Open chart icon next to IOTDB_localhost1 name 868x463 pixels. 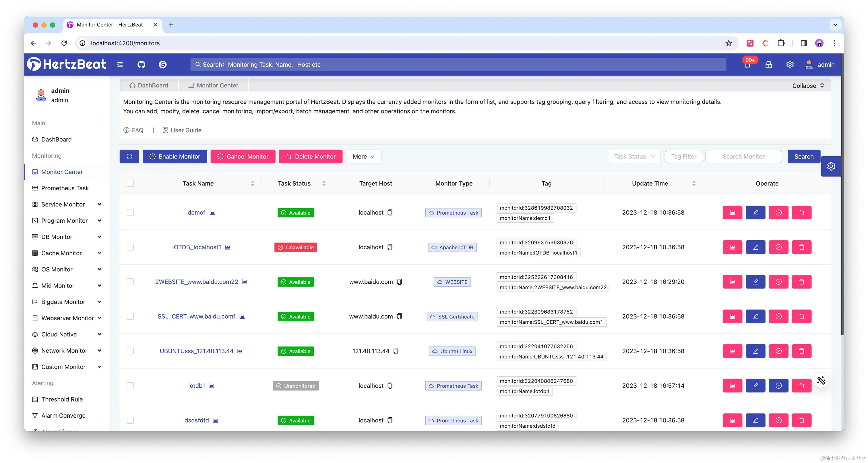pyautogui.click(x=227, y=247)
